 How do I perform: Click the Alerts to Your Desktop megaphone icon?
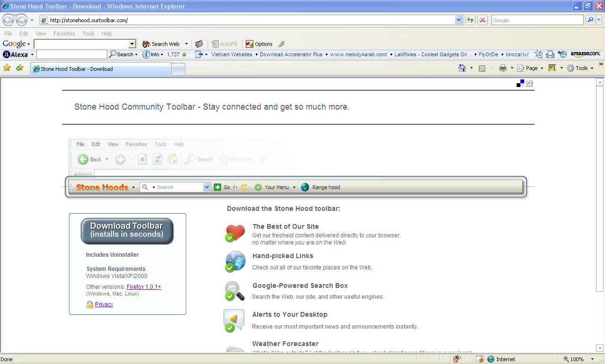point(234,321)
